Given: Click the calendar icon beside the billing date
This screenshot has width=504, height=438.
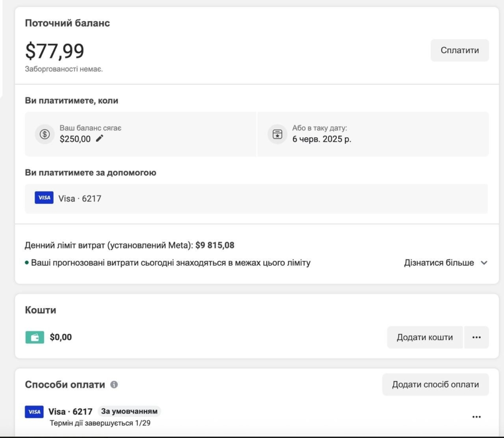Looking at the screenshot, I should point(278,134).
